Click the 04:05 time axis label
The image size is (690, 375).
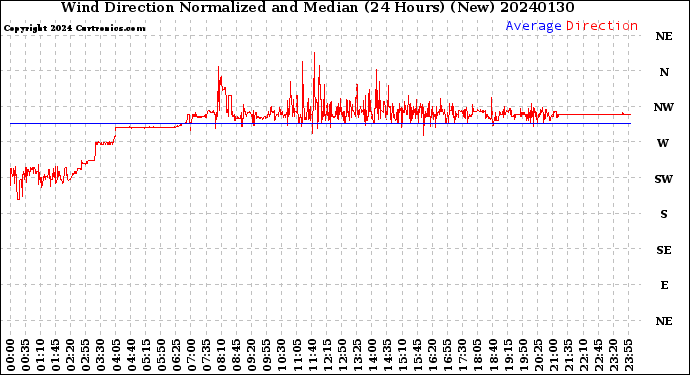click(x=116, y=355)
